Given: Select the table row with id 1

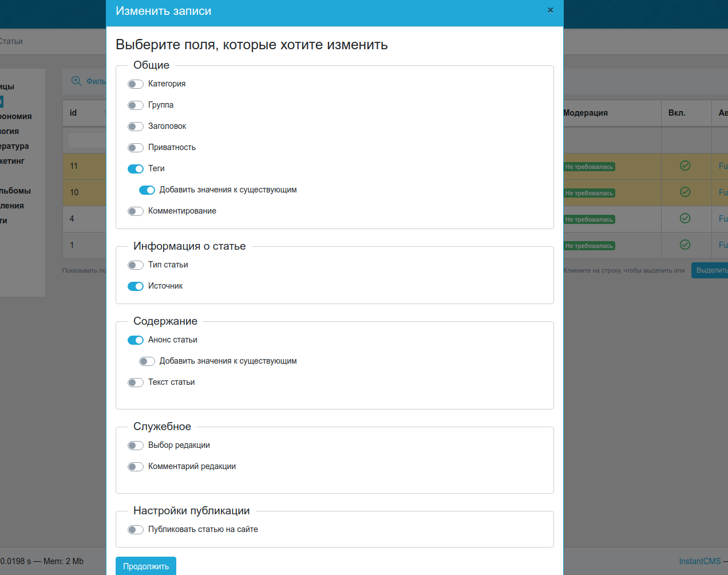Looking at the screenshot, I should [86, 245].
